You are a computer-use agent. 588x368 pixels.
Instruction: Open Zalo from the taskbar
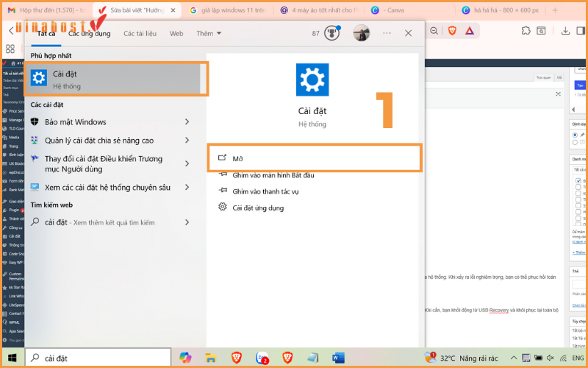pos(262,358)
